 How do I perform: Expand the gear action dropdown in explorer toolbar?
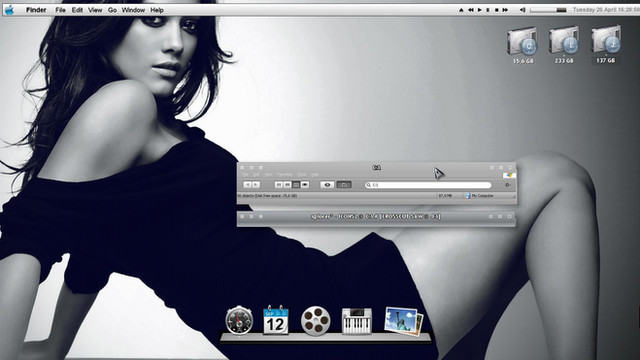click(x=507, y=185)
